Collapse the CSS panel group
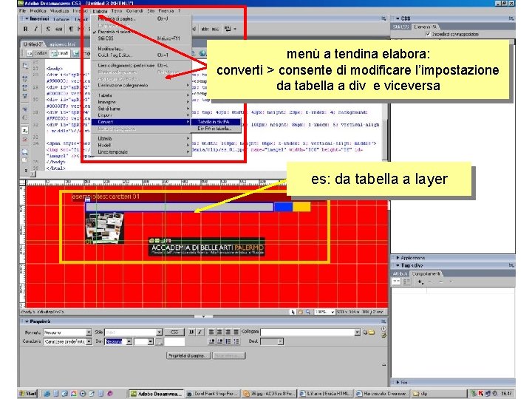 coord(398,18)
